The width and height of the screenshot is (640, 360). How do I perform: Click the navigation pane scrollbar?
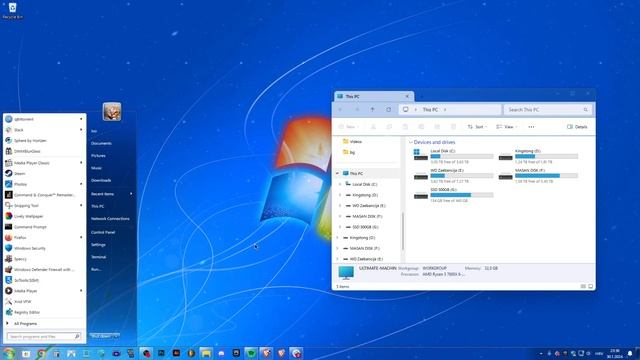(x=403, y=231)
